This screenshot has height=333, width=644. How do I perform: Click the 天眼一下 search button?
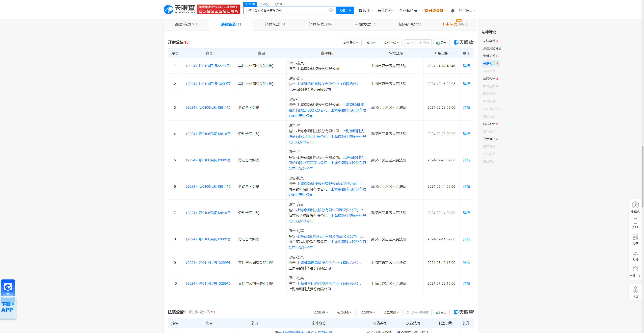345,10
